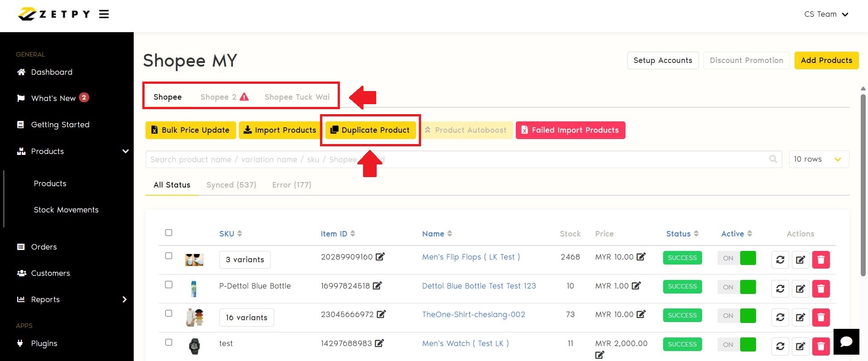Edit the MYR 1.00 price

tap(636, 285)
